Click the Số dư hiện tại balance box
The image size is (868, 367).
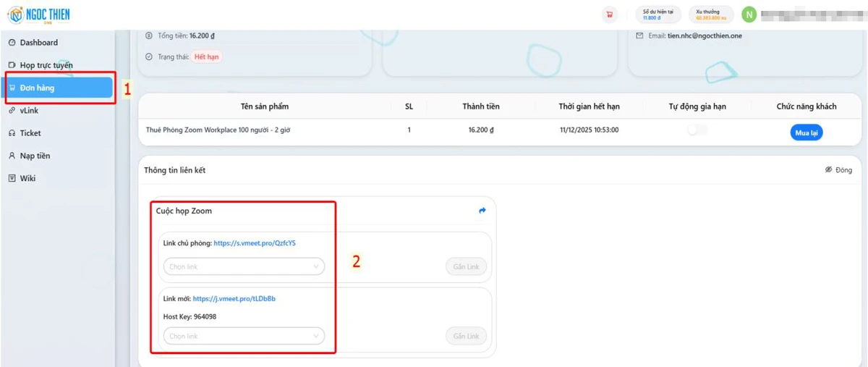658,14
